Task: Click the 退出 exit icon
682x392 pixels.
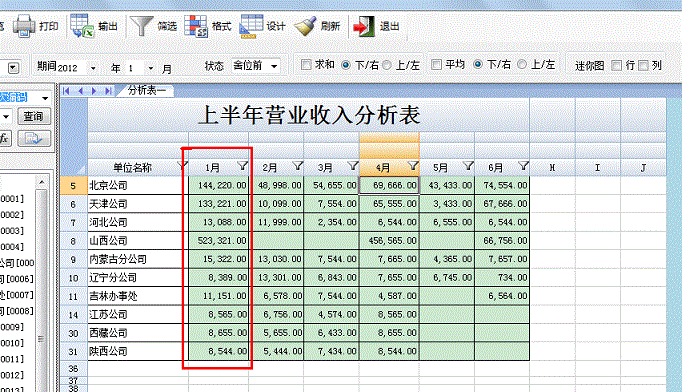Action: click(364, 27)
